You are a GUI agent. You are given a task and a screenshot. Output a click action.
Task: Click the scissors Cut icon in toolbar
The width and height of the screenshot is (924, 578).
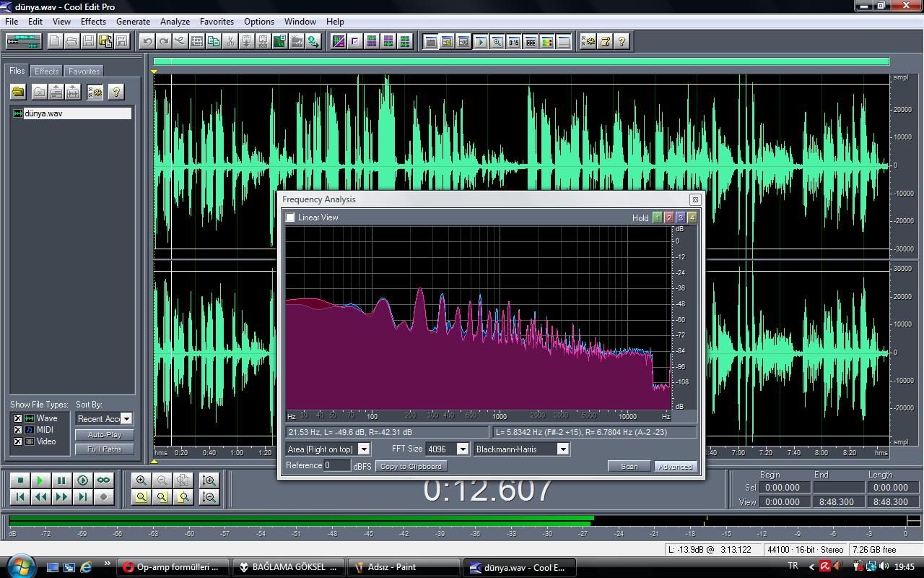click(230, 42)
